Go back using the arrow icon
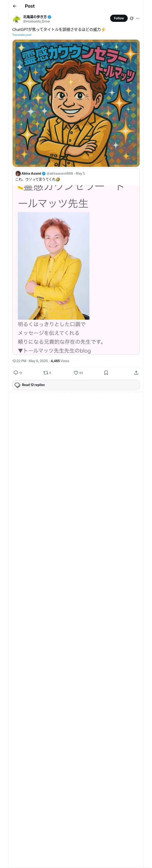 pyautogui.click(x=15, y=6)
